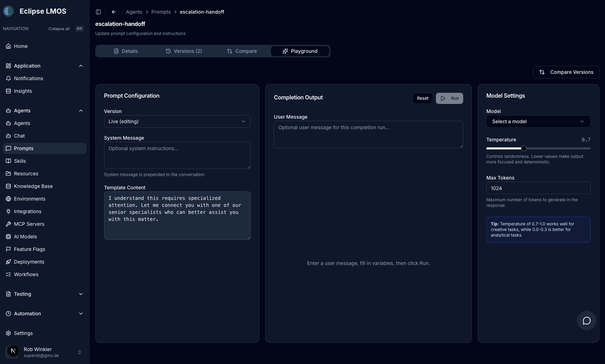Click the Reset button
This screenshot has height=364, width=605.
[x=423, y=98]
